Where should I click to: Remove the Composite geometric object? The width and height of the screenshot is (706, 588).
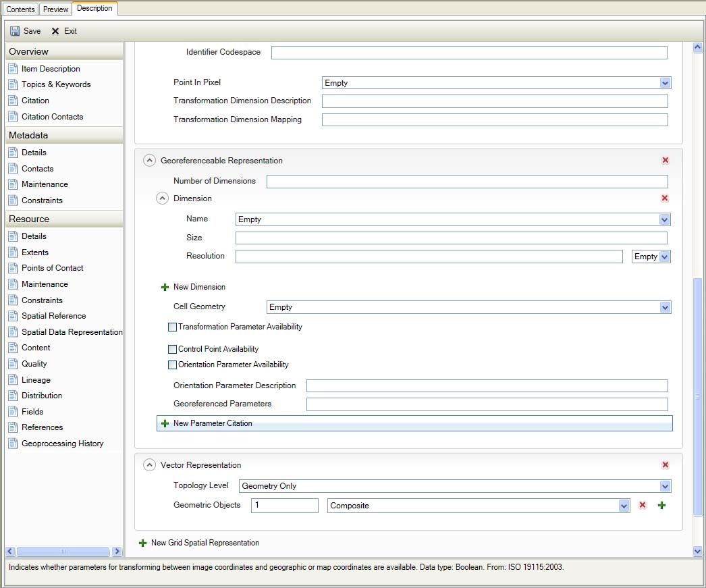coord(642,505)
